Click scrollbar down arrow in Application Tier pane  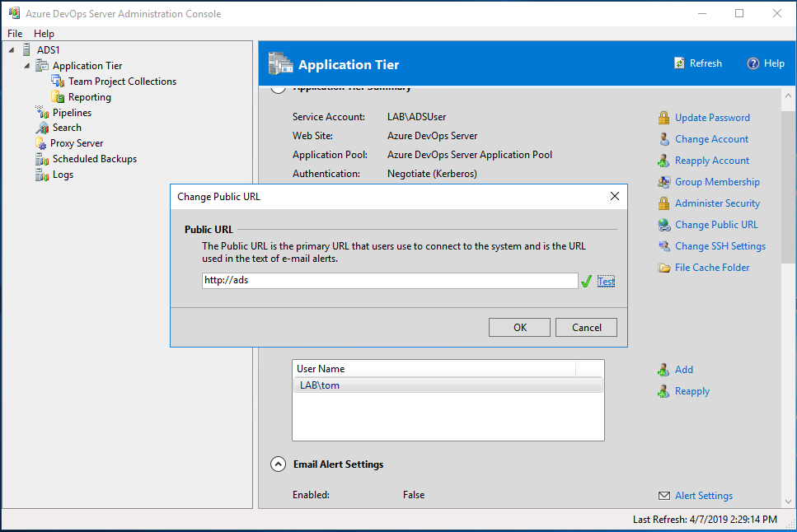(788, 501)
